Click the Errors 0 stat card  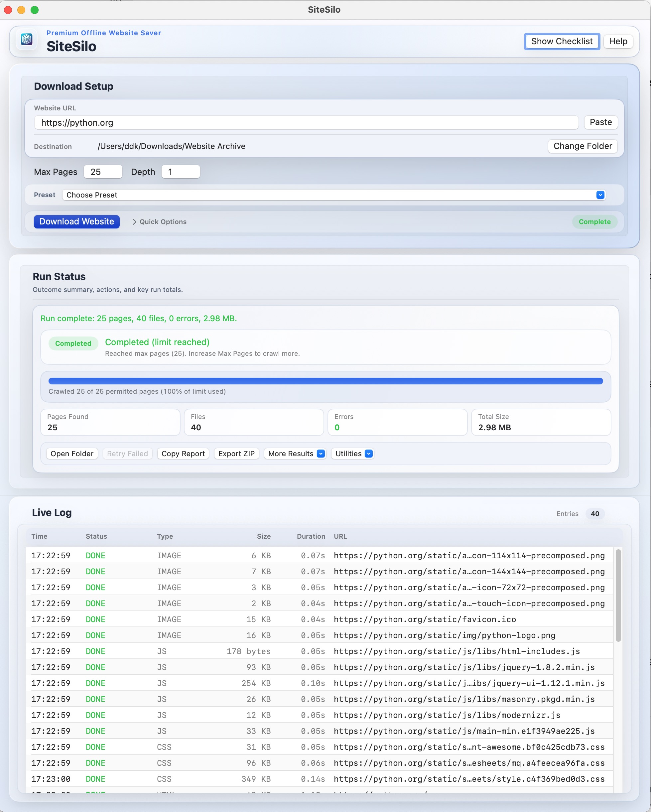coord(397,422)
